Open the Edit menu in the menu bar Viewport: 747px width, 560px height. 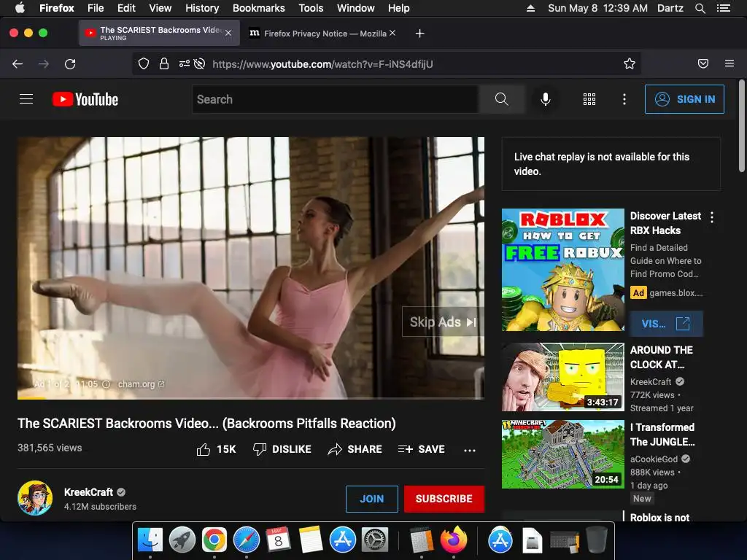pyautogui.click(x=126, y=8)
